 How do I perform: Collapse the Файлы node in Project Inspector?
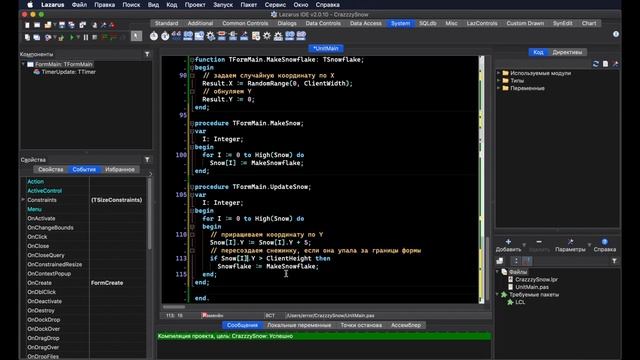498,272
